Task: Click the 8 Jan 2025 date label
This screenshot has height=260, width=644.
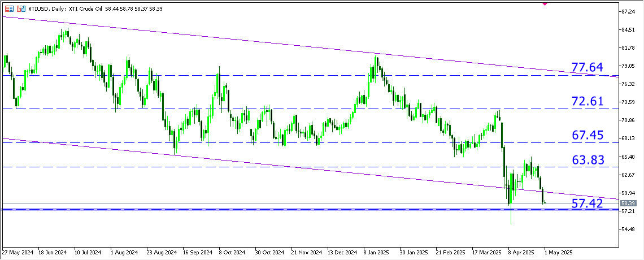Action: pos(376,253)
